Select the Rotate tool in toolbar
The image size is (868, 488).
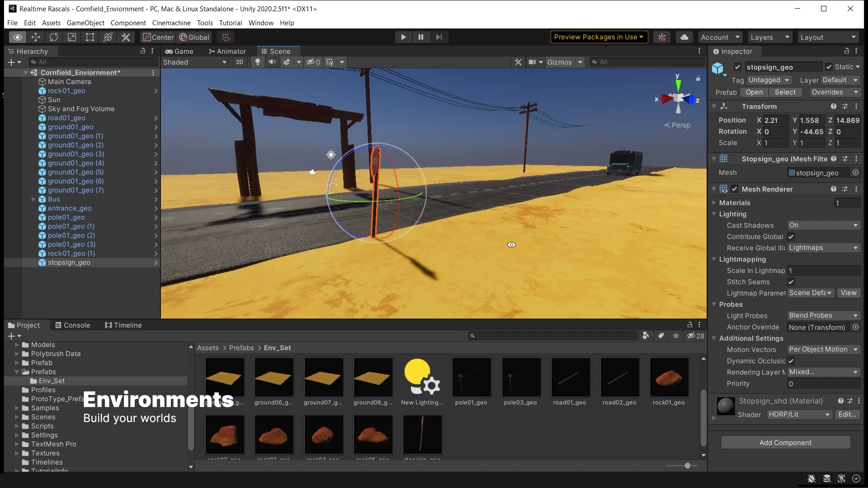54,37
